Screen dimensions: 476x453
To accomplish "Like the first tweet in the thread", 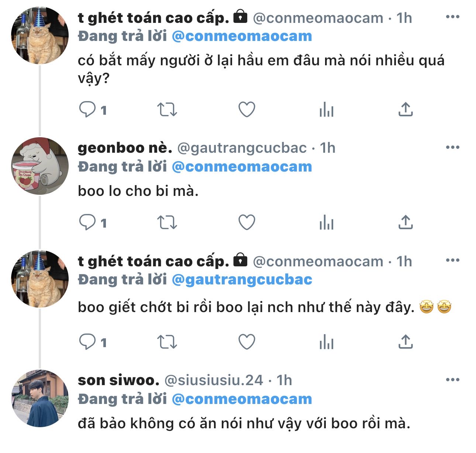I will [x=247, y=110].
